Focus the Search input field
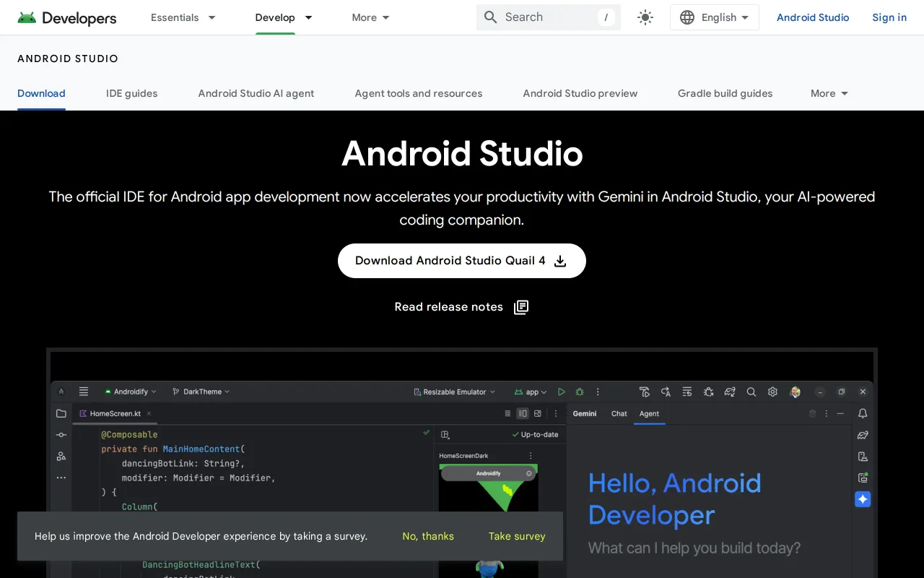The image size is (924, 578). coord(549,17)
